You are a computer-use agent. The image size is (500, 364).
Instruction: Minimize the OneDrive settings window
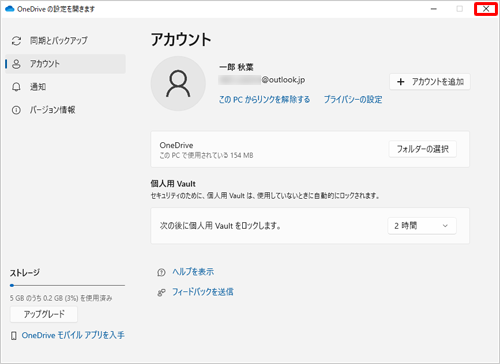(x=434, y=9)
